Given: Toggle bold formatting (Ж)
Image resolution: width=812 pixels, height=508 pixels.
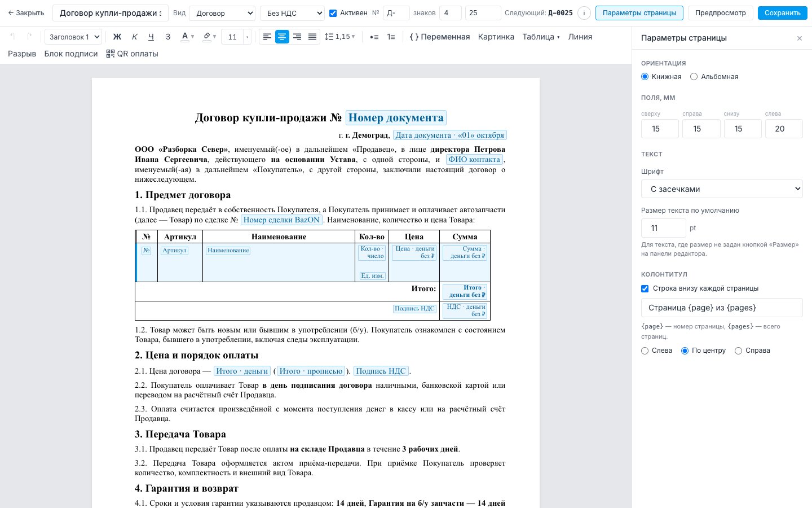Looking at the screenshot, I should coord(117,37).
